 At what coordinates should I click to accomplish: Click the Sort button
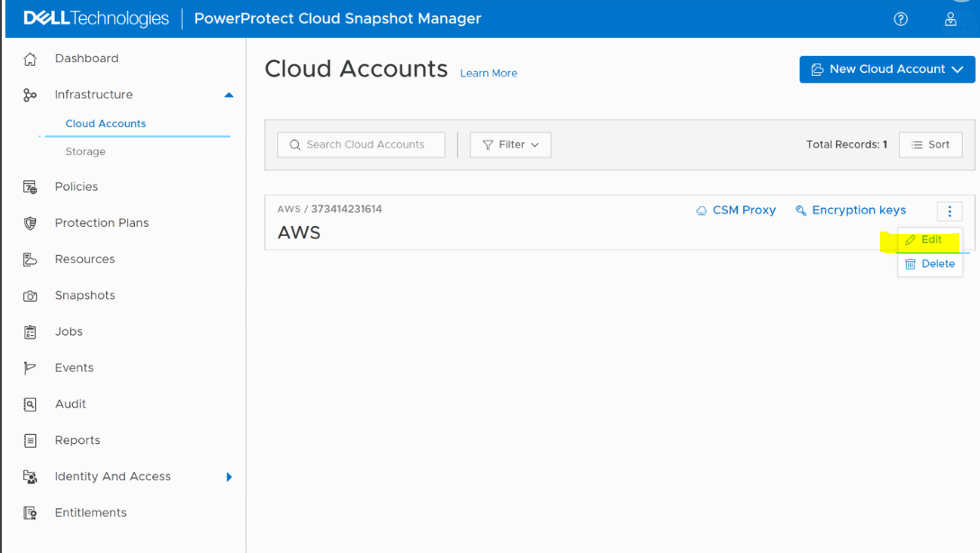931,144
